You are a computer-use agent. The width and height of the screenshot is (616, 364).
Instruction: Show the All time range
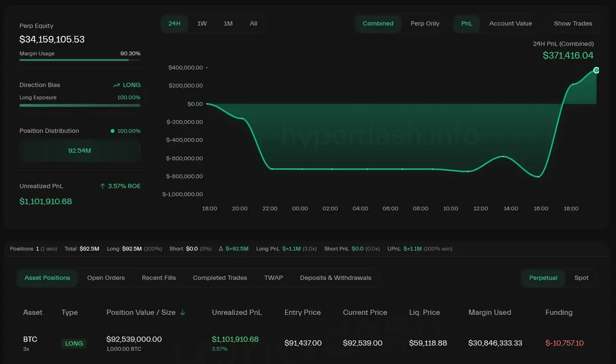(x=254, y=24)
